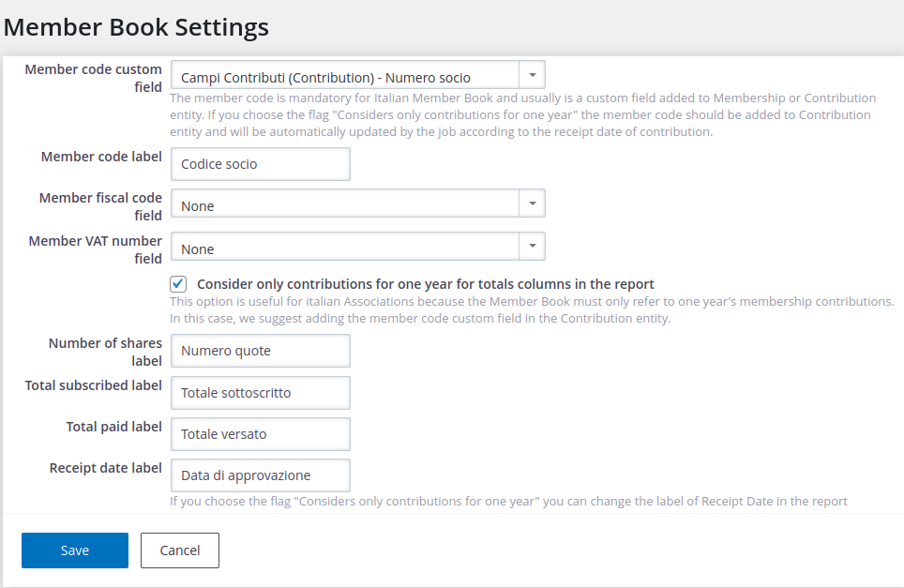
Task: Click the arrow of the fiscal code select
Action: click(532, 204)
